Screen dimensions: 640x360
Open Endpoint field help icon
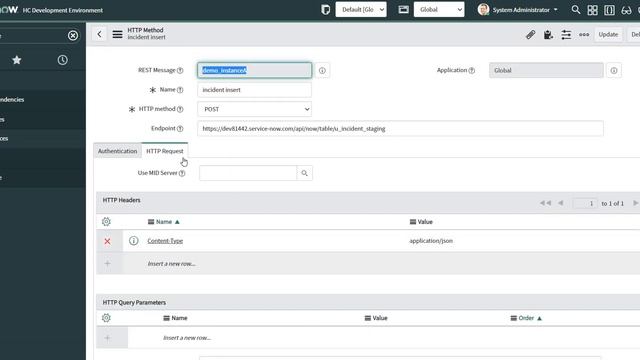point(180,129)
